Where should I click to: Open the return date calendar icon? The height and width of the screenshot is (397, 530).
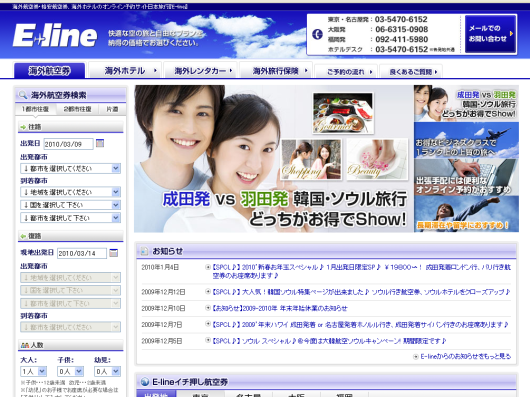114,253
